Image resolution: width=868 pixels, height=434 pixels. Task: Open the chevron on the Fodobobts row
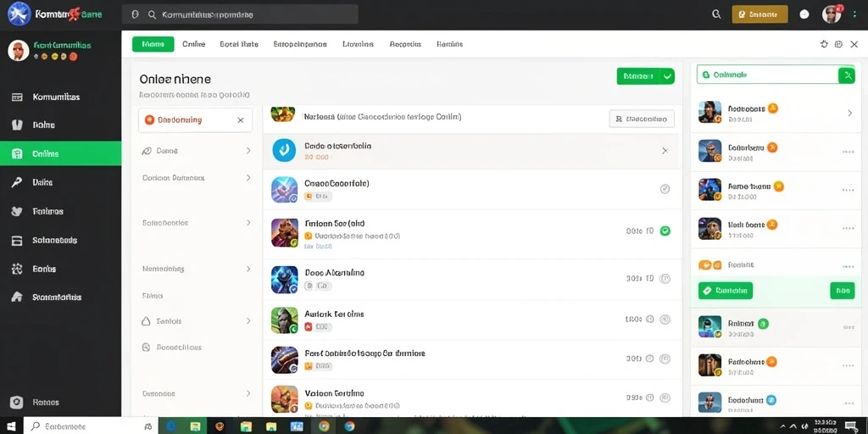pos(849,113)
